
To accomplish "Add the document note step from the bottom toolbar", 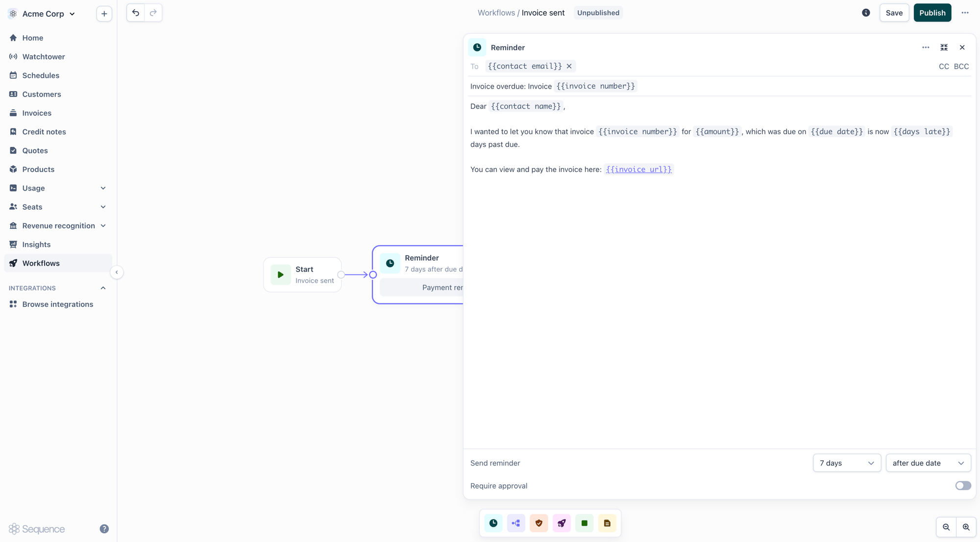I will [x=607, y=523].
